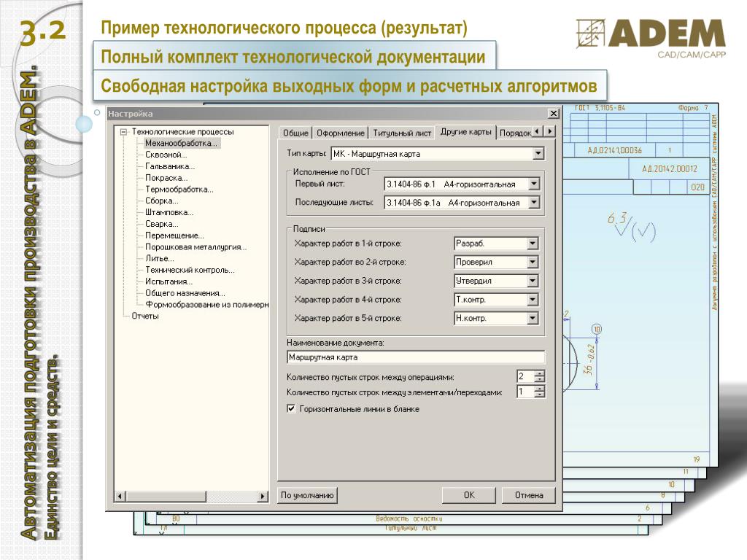The height and width of the screenshot is (560, 747).
Task: Toggle Горизонтальные линии в бланке checkbox
Action: [x=291, y=408]
